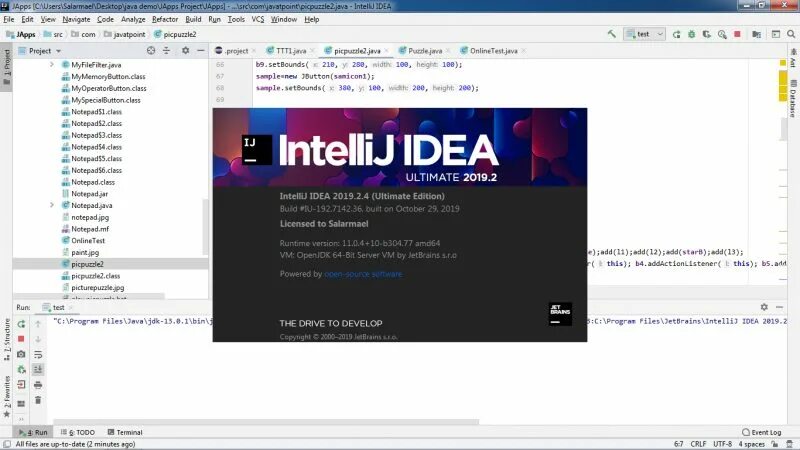Click the Up stack trace arrow icon
The width and height of the screenshot is (800, 450).
click(38, 324)
